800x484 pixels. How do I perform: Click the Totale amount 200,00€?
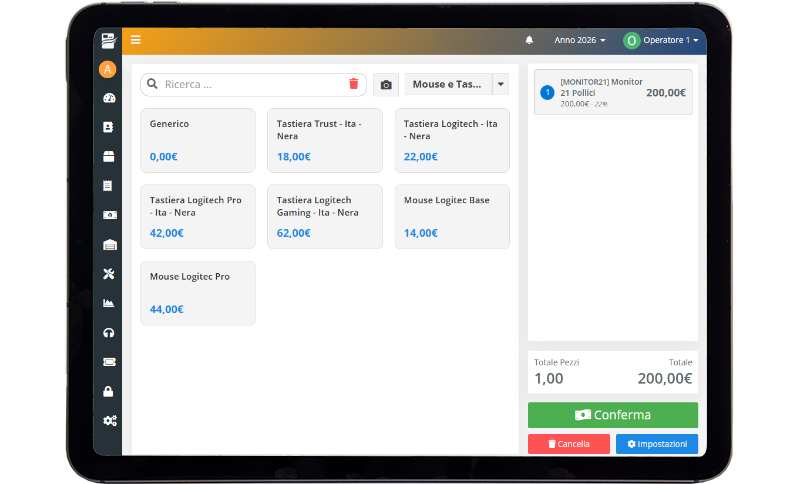tap(665, 378)
